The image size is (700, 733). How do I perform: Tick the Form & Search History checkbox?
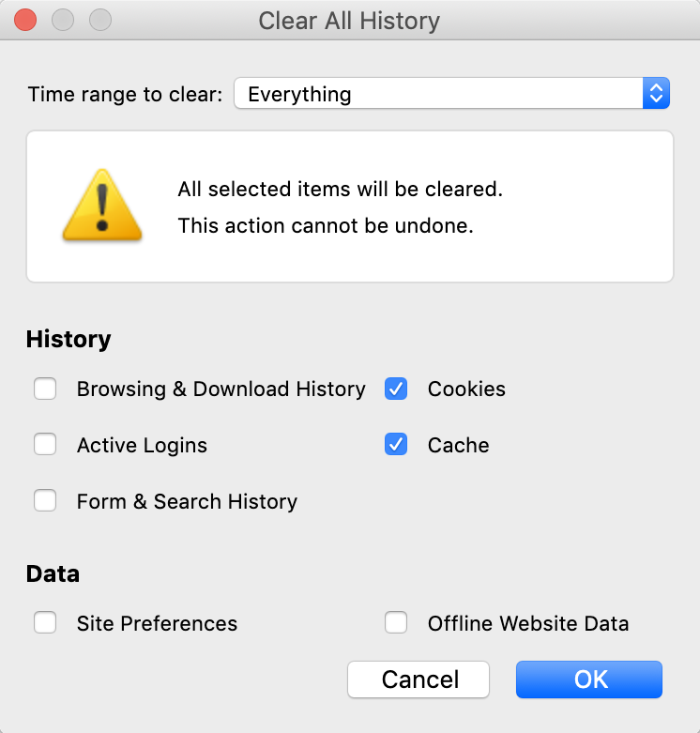[x=45, y=500]
